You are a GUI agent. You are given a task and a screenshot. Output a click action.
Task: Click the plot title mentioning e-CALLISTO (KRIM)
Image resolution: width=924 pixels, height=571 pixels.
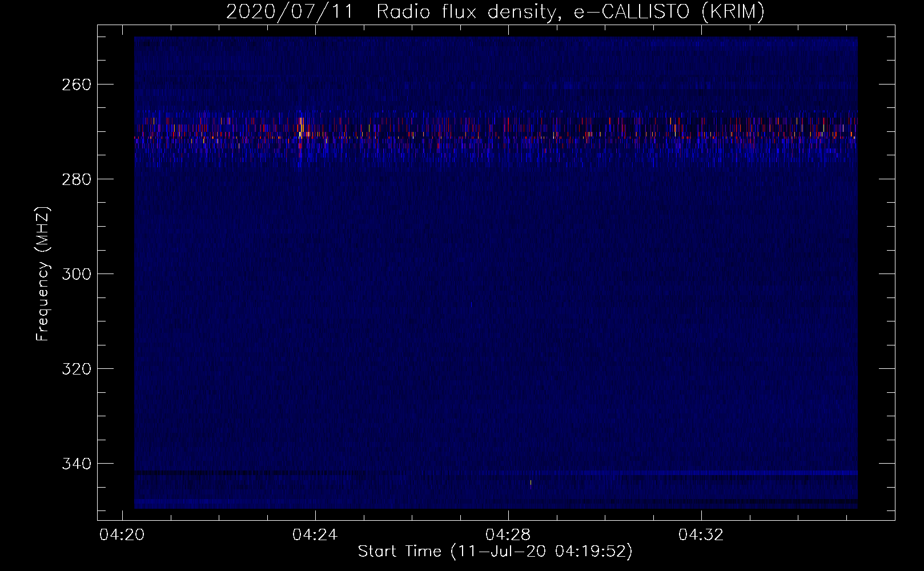point(495,12)
